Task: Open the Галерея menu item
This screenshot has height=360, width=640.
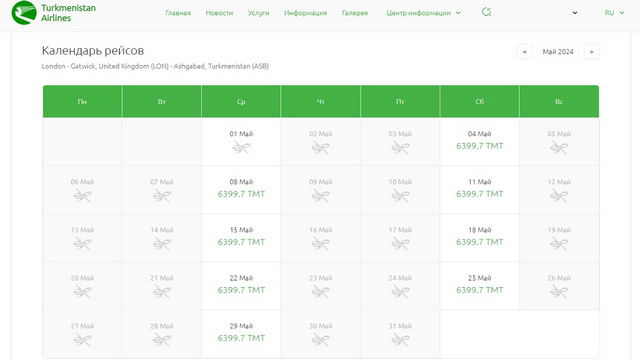Action: click(355, 13)
